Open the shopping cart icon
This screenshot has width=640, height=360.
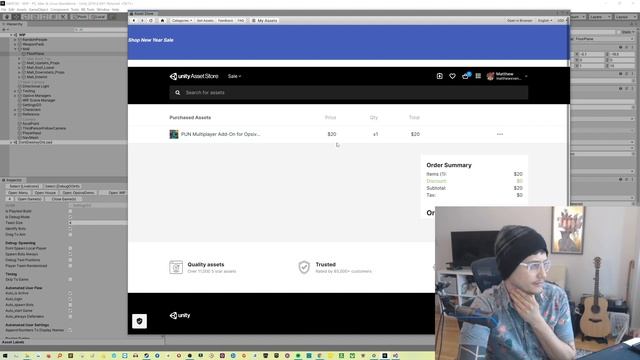[465, 76]
